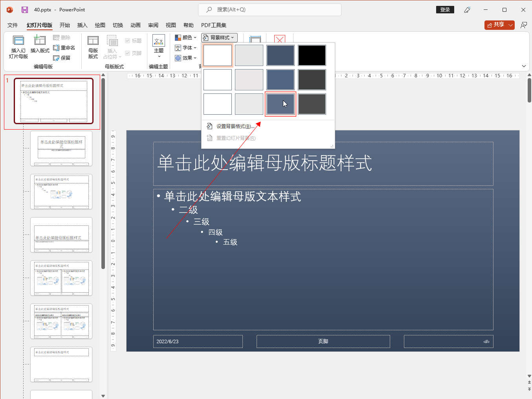Select the highlighted blue gradient style in third row
The height and width of the screenshot is (399, 532).
tap(281, 104)
